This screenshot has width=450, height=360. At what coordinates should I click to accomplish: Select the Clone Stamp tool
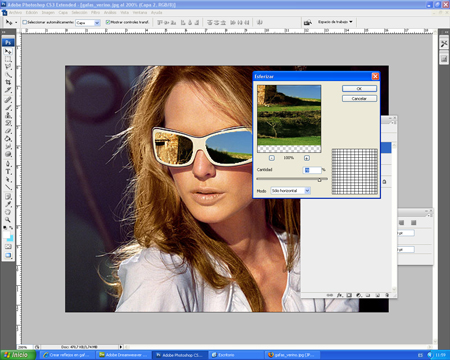(x=8, y=115)
